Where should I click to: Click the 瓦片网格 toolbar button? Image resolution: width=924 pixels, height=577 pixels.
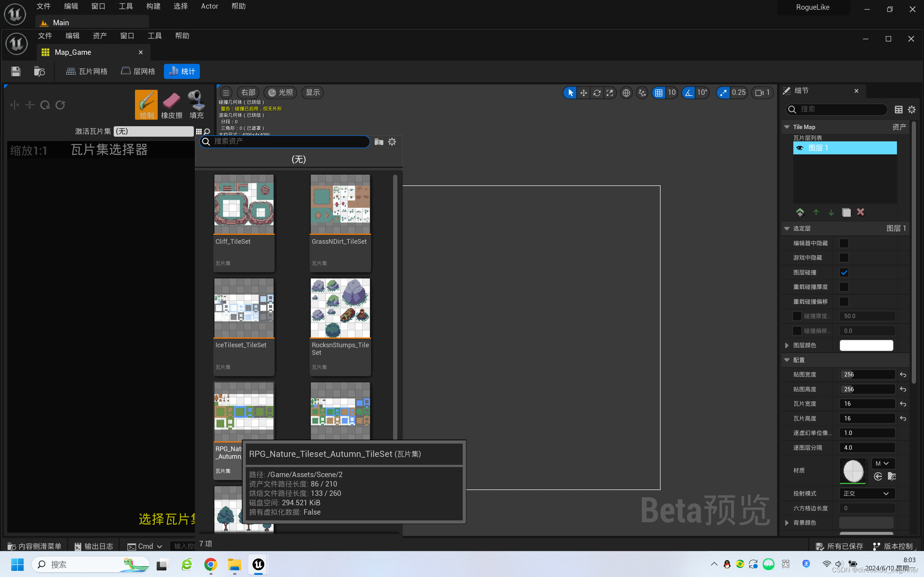[x=87, y=71]
